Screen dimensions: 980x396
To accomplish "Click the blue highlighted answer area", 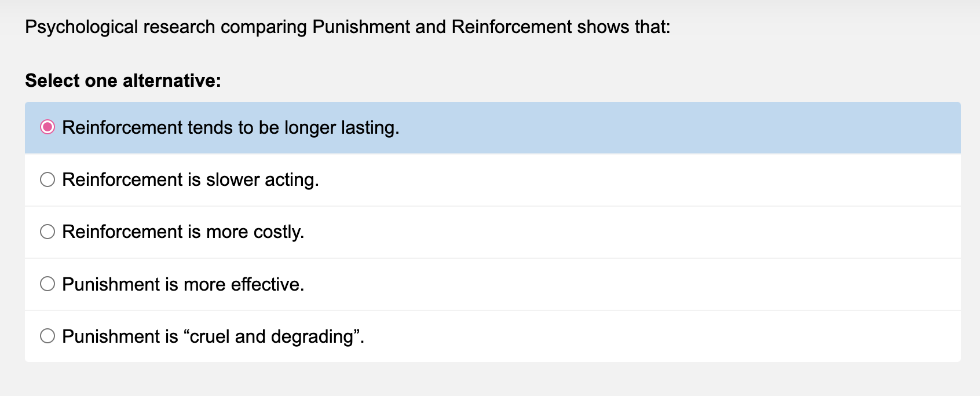I will [x=463, y=127].
